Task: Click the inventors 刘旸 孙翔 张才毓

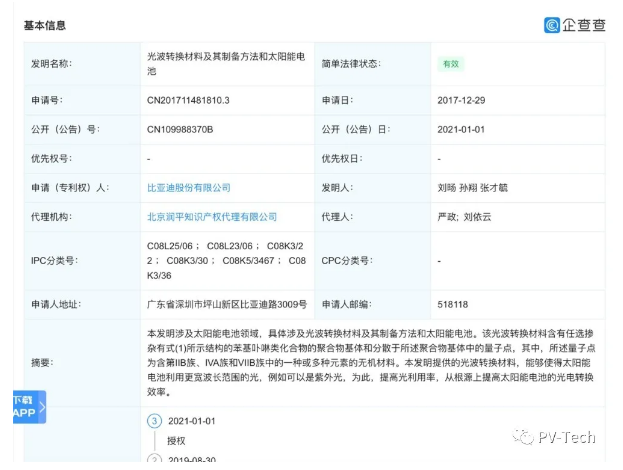Action: (473, 187)
